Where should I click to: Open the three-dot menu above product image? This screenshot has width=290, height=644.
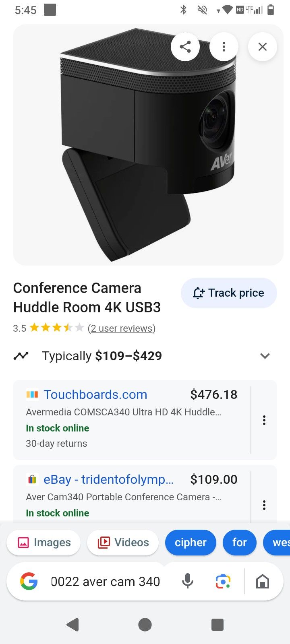point(224,47)
